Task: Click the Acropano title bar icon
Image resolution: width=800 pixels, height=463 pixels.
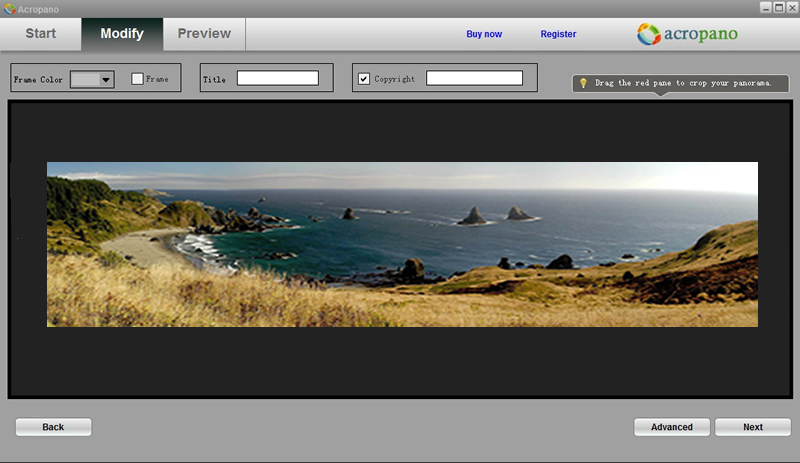Action: point(9,9)
